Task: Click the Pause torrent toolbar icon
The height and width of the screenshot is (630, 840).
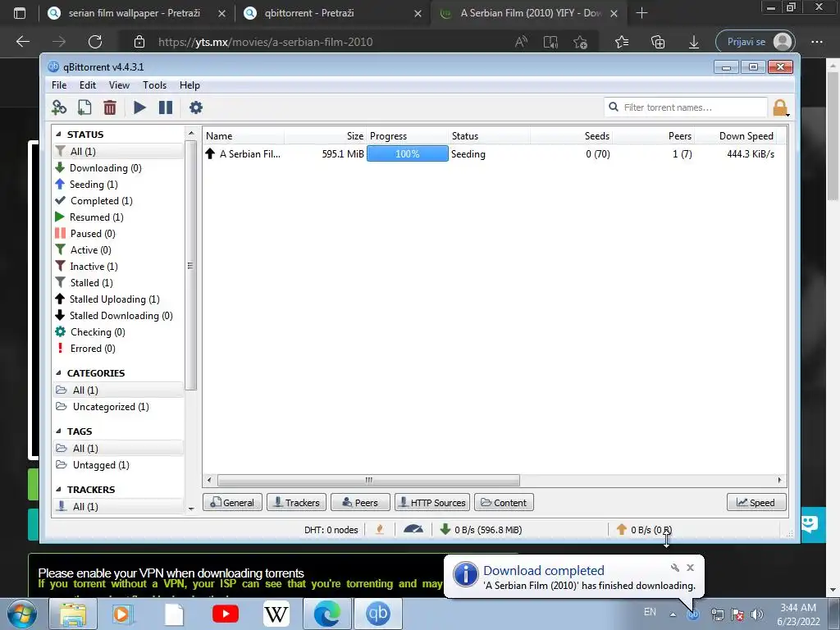Action: click(x=166, y=107)
